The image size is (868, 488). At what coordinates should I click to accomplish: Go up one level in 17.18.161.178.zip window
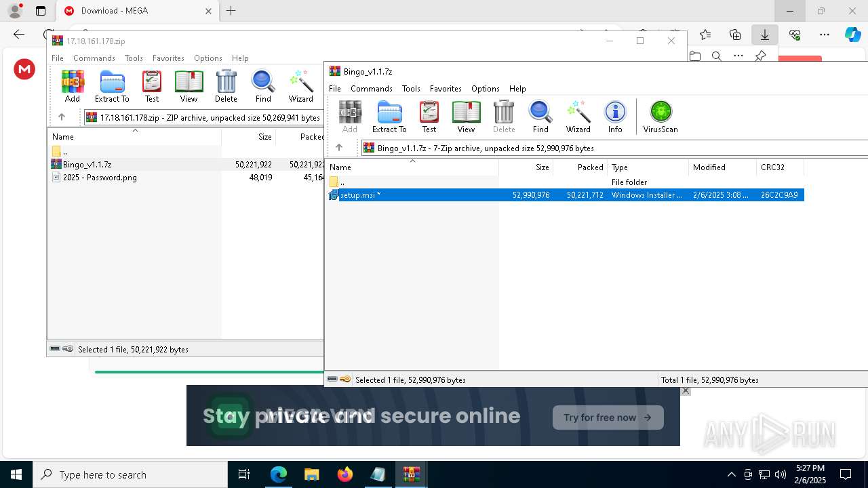coord(62,117)
